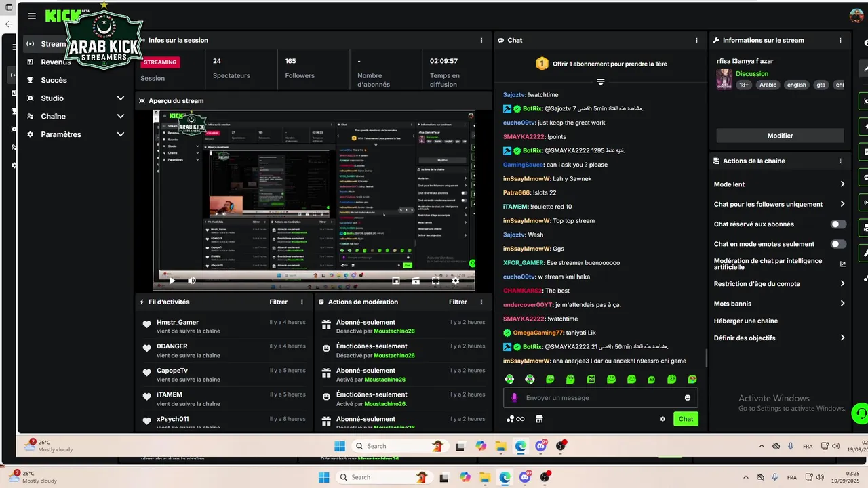
Task: Open Chat pour les followers uniquement chevron
Action: pyautogui.click(x=842, y=204)
